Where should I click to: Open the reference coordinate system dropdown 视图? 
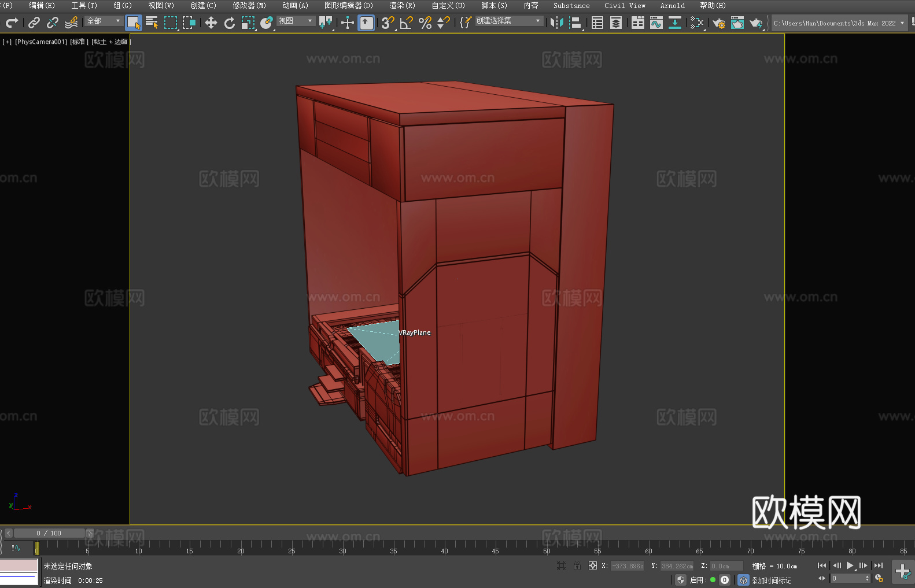[x=296, y=21]
